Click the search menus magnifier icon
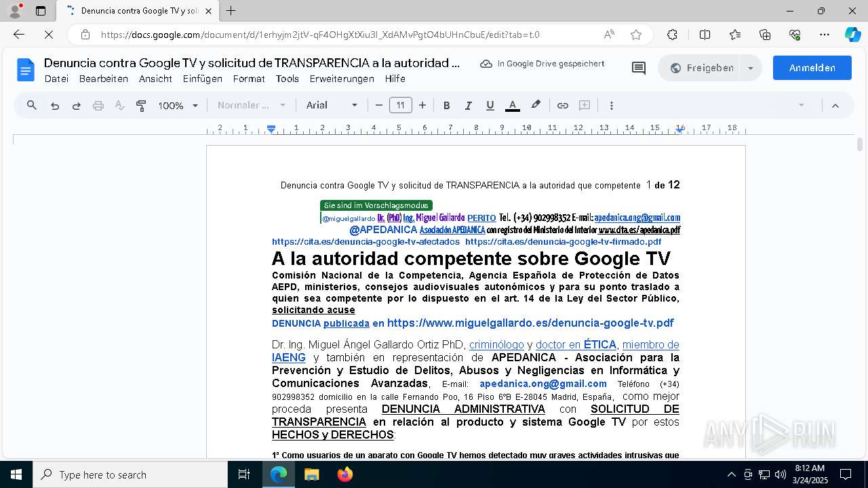 click(x=32, y=105)
